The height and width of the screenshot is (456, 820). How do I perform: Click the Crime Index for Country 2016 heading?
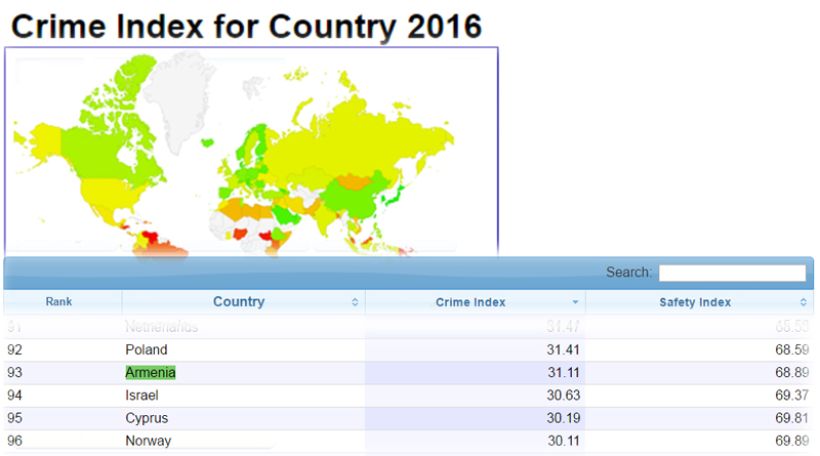coord(246,27)
